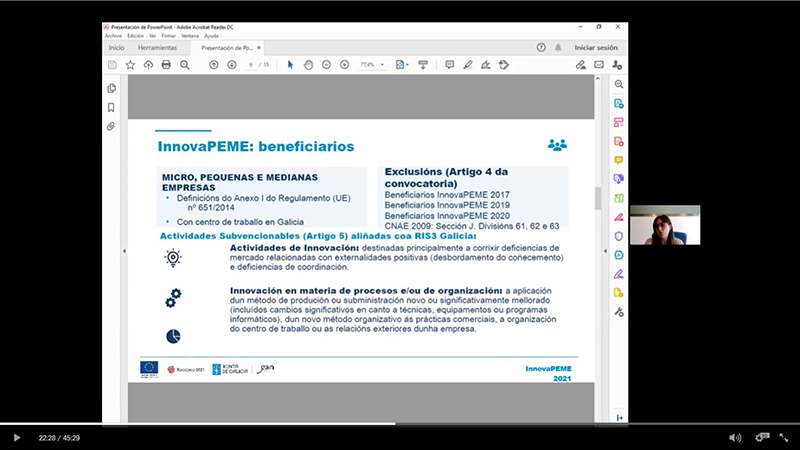Click the page number field showing 6

[251, 65]
